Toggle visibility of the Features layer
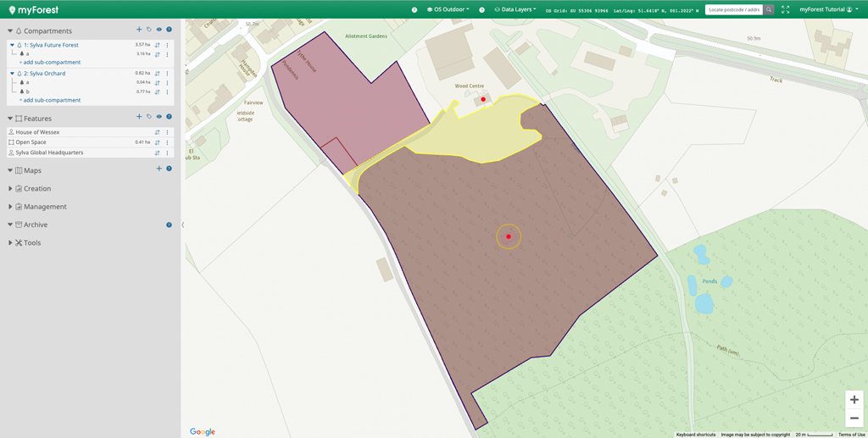Image resolution: width=868 pixels, height=438 pixels. [x=159, y=118]
